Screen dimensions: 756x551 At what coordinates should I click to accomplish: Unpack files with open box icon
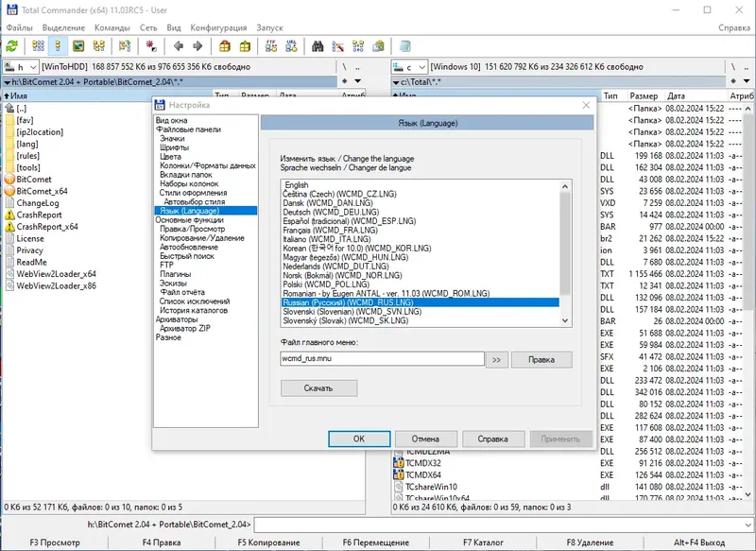point(245,46)
